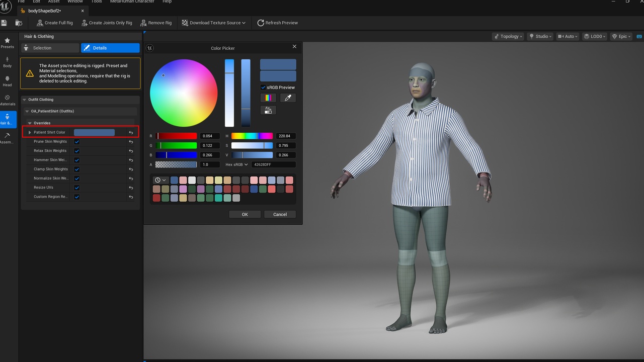Collapse the Outfit Clothing section
This screenshot has height=362, width=644.
24,100
